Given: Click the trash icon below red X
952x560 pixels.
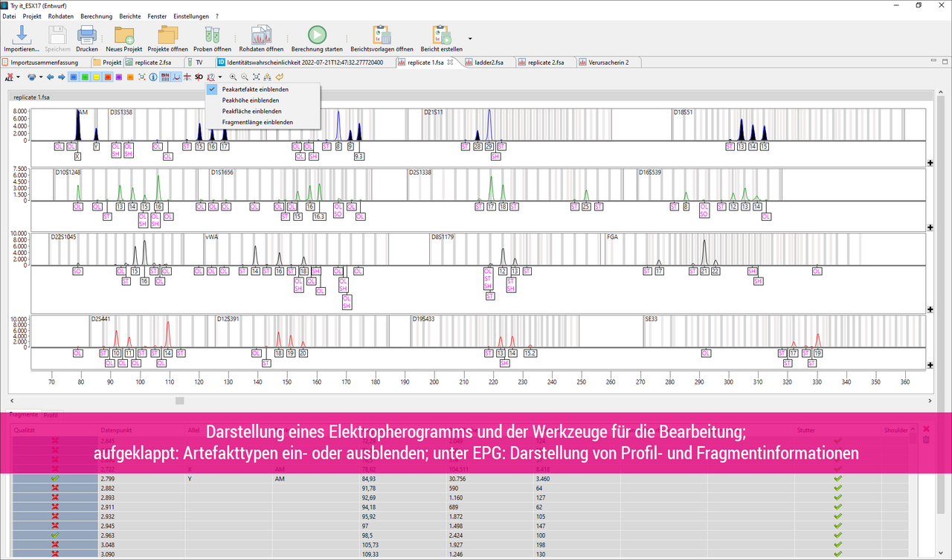Looking at the screenshot, I should click(x=926, y=440).
